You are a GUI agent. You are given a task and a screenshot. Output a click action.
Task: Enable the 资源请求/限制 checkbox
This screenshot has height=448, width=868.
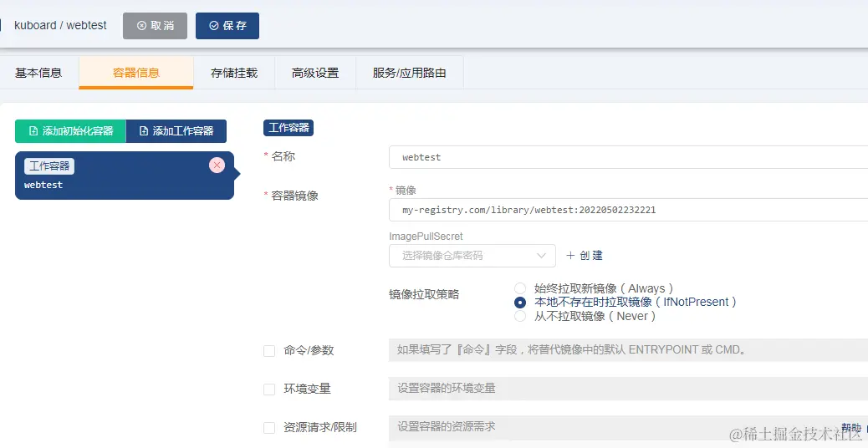pyautogui.click(x=269, y=428)
